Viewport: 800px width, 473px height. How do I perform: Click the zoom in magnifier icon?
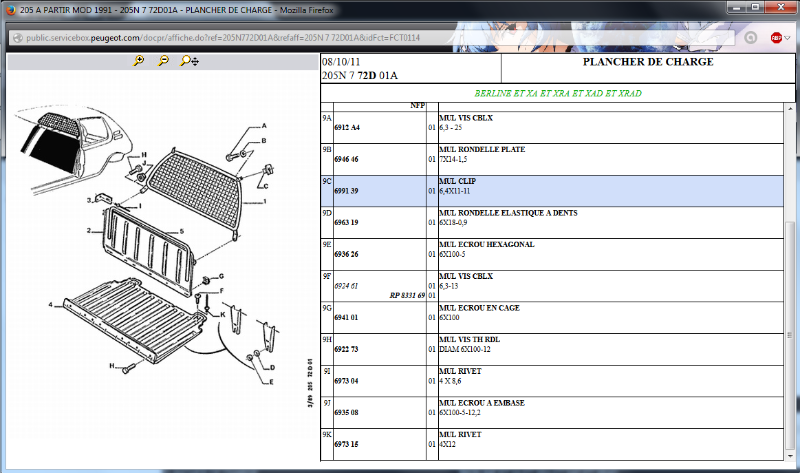[139, 62]
